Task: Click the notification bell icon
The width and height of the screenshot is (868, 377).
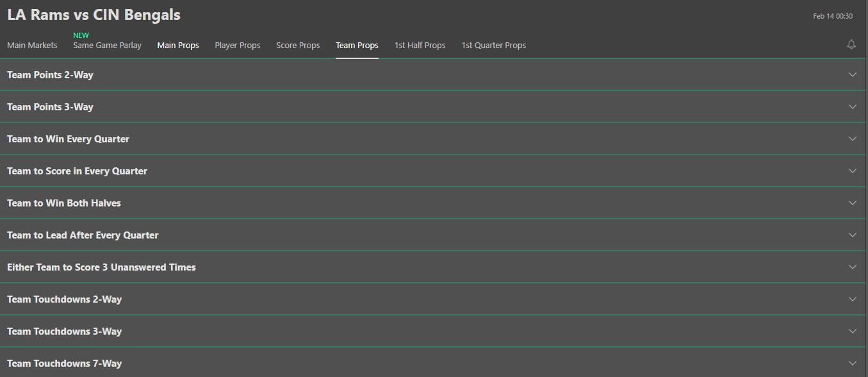Action: pyautogui.click(x=851, y=44)
